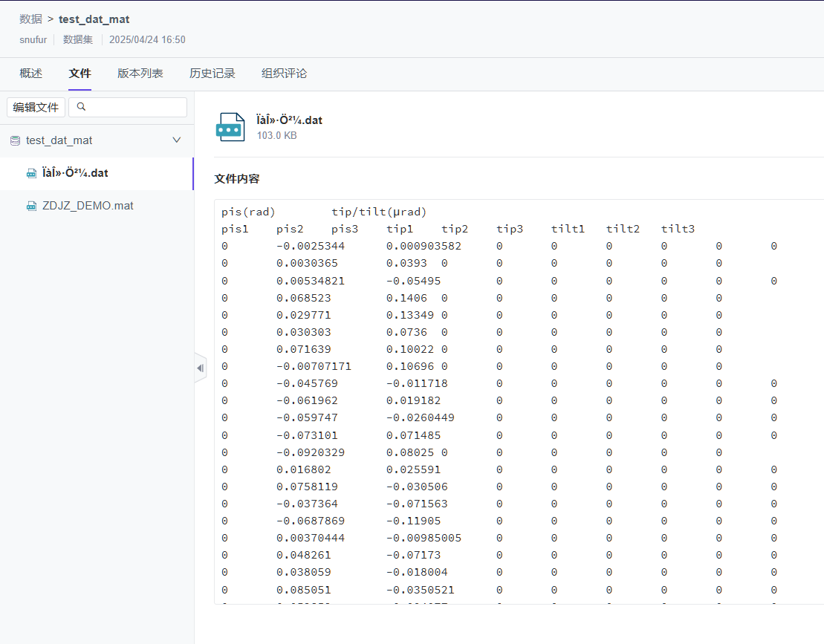Click the test_dat_mat breadcrumb title
The width and height of the screenshot is (824, 644).
coord(94,19)
